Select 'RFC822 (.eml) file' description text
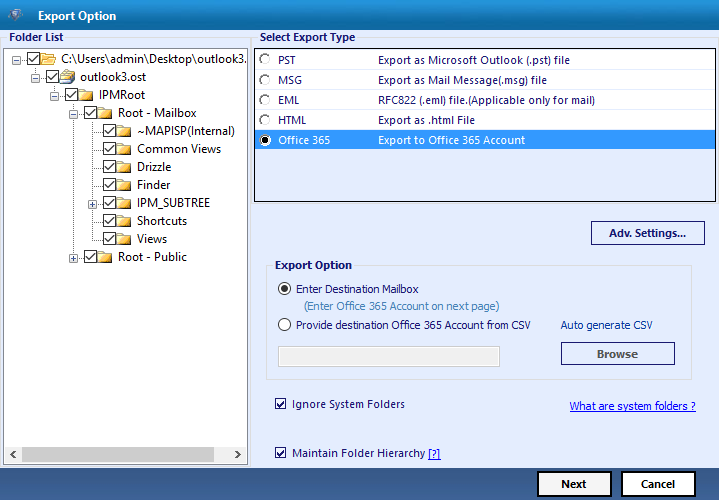The height and width of the screenshot is (500, 719). click(x=486, y=100)
